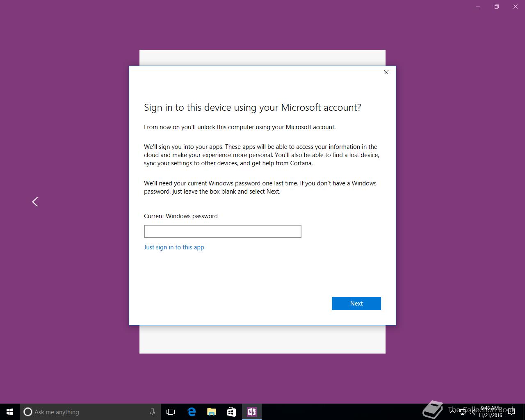Minimize the OneNote window
The width and height of the screenshot is (525, 420).
pyautogui.click(x=478, y=7)
